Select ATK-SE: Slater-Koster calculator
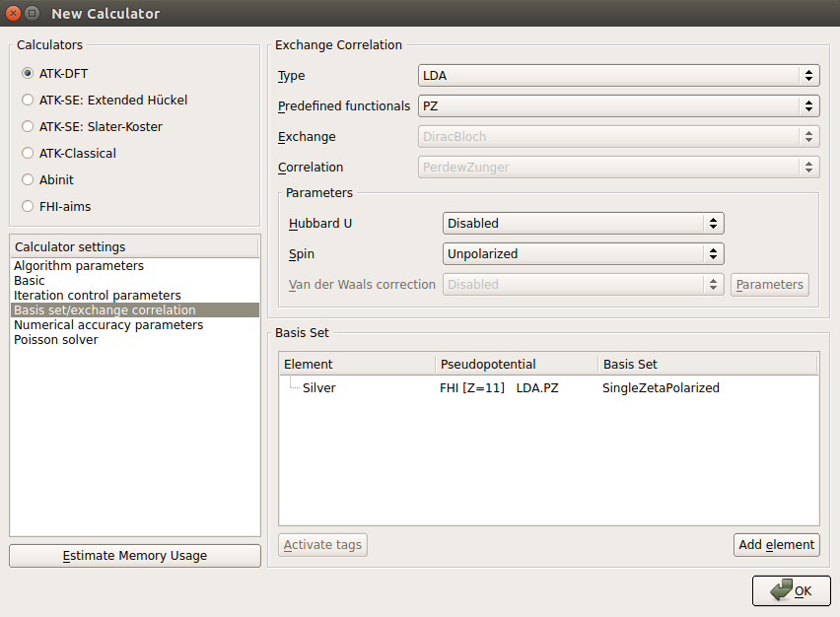Screen dimensions: 840x617 92,127
